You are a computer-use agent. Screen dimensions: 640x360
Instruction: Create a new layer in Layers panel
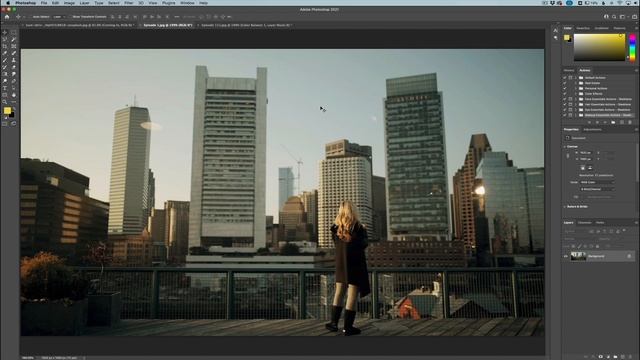[x=622, y=356]
